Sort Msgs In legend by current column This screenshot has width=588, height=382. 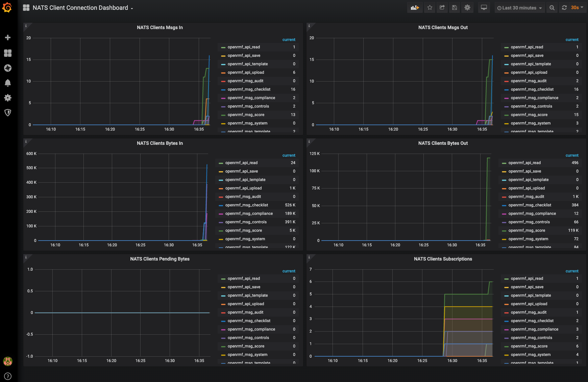(289, 40)
